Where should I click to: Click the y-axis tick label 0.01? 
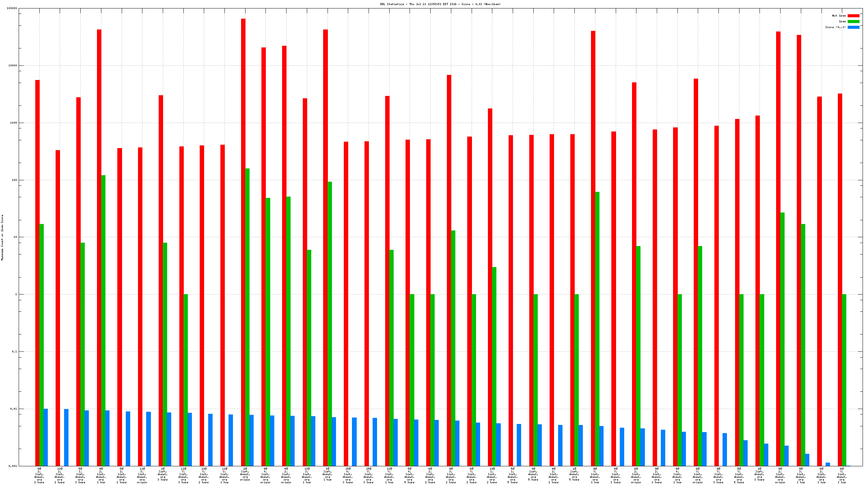click(x=14, y=409)
